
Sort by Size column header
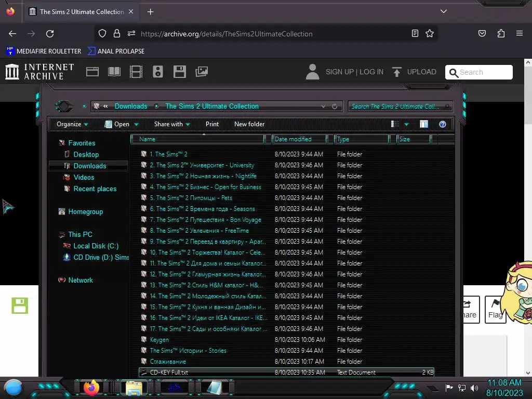[414, 139]
